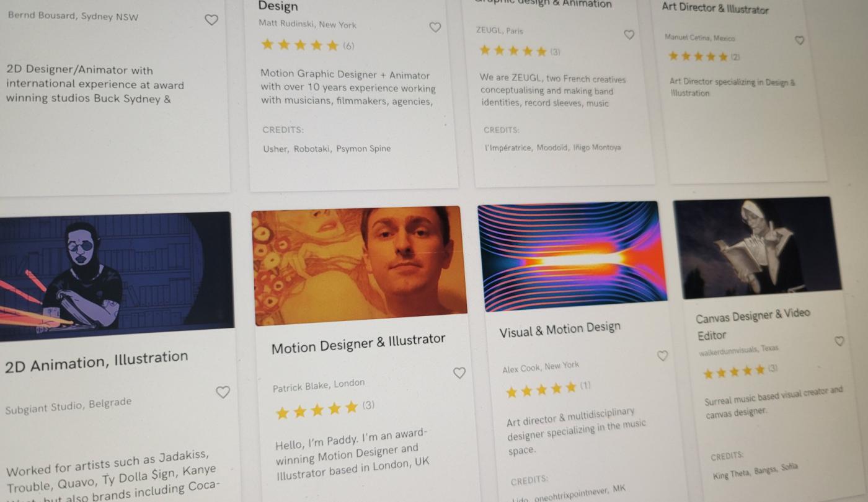
Task: Favorite Alex Cook's profile heart icon
Action: tap(662, 356)
